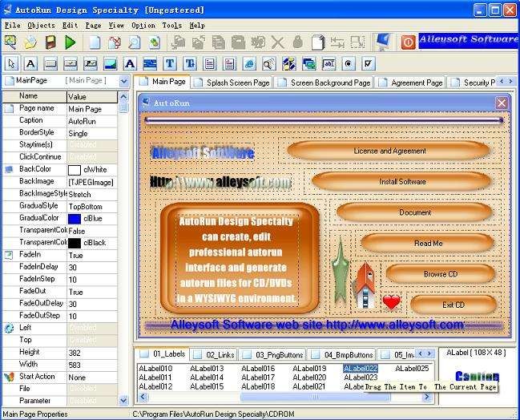Click the Browse CD button

click(x=441, y=274)
